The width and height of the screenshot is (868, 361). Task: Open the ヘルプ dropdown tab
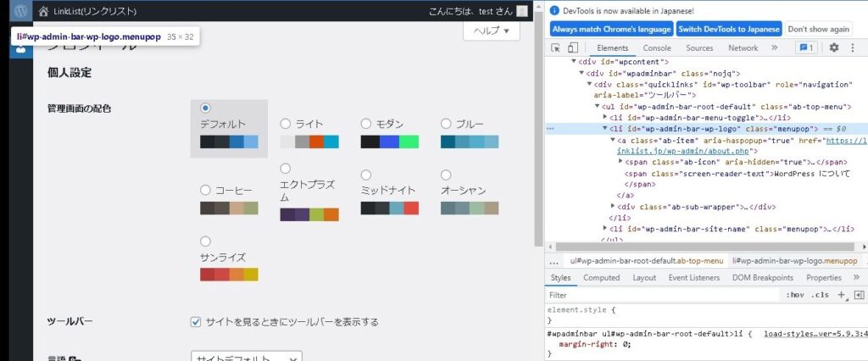[491, 31]
